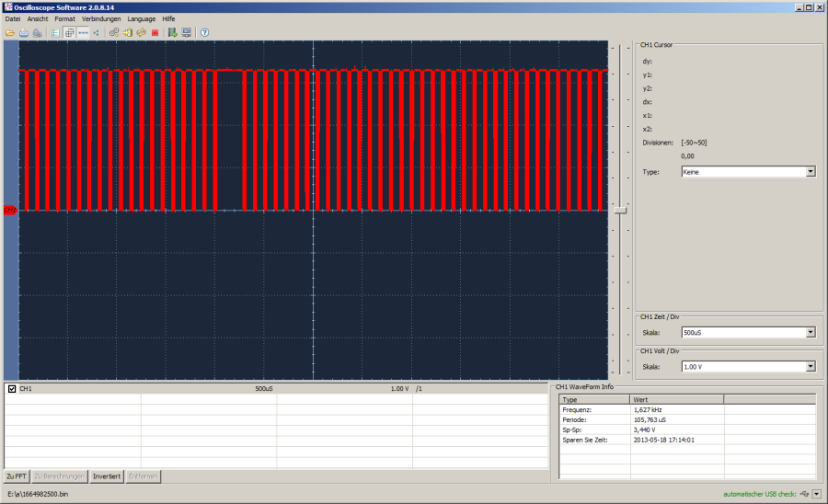Viewport: 828px width, 504px height.
Task: Click the red stop square icon
Action: pos(155,32)
